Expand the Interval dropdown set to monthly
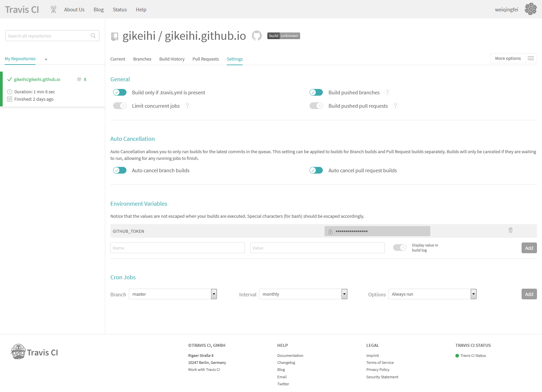 point(303,294)
